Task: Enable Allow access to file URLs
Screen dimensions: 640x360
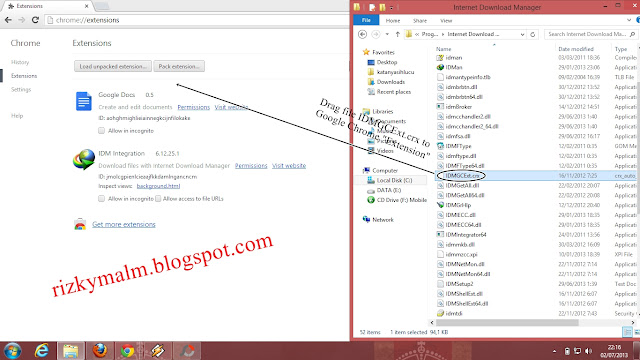Action: (158, 198)
